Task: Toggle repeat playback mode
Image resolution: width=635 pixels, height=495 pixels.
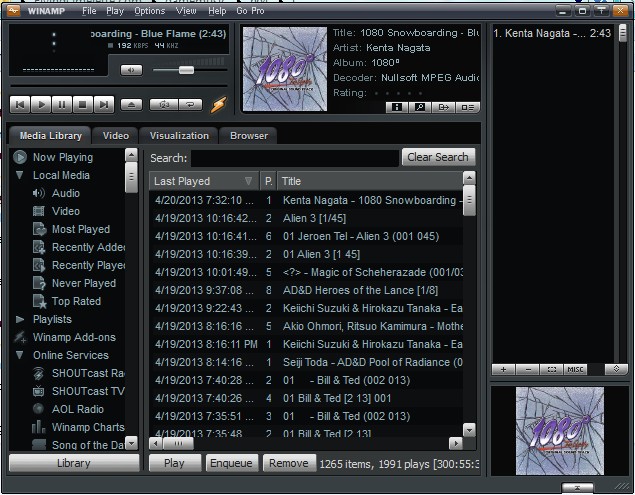Action: (190, 105)
